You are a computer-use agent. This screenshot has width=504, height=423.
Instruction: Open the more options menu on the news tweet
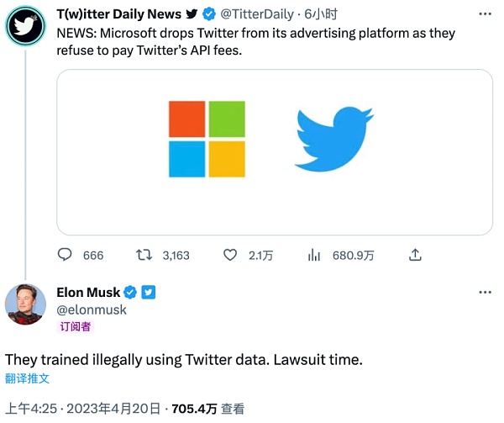point(485,14)
